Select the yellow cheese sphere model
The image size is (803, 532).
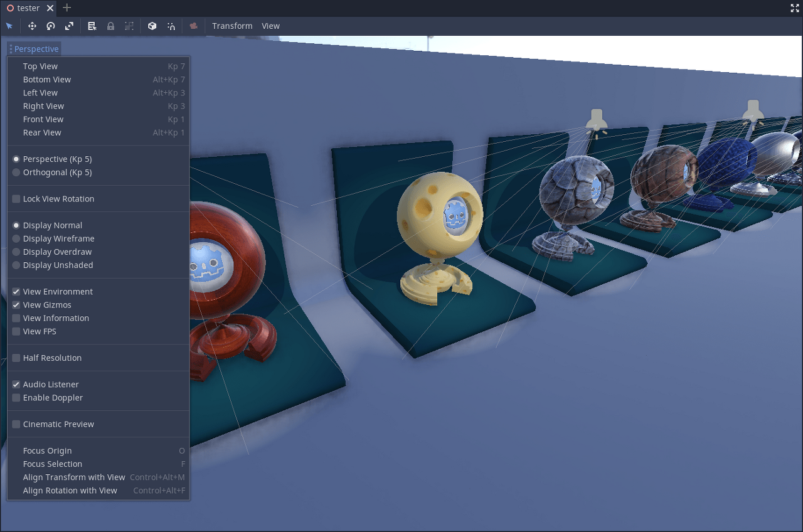click(439, 216)
